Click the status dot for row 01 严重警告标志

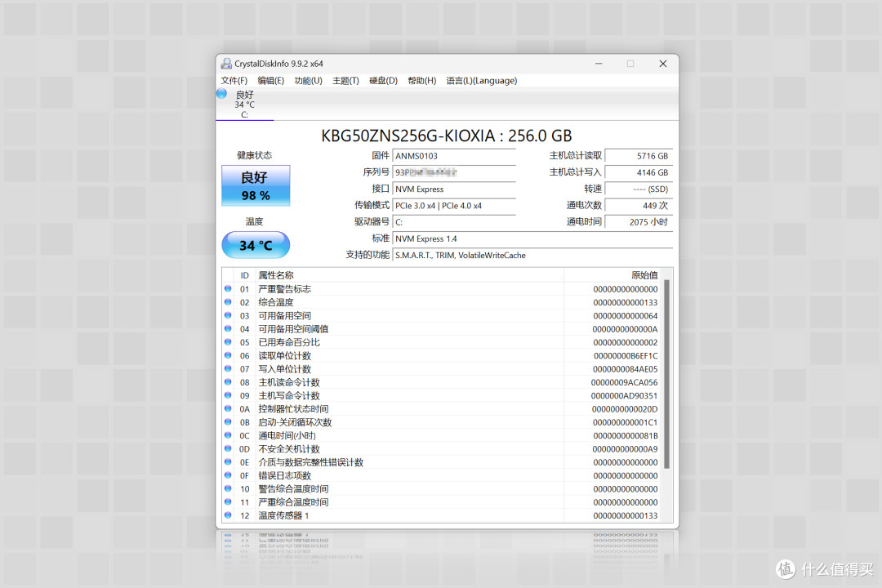228,288
